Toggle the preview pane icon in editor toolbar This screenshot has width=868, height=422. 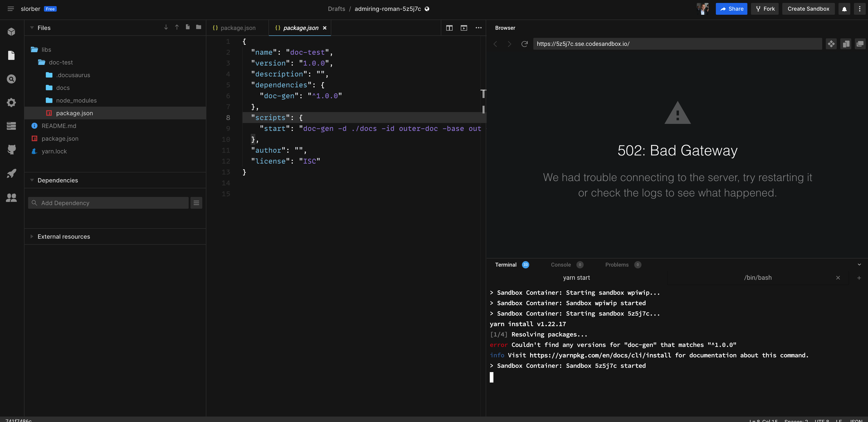pos(464,28)
